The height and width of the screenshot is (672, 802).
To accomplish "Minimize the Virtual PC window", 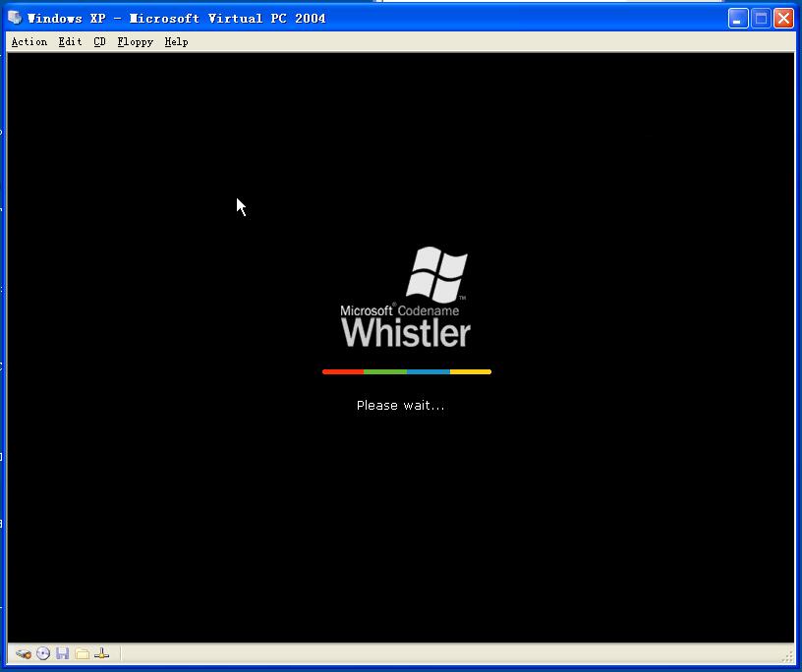I will click(x=738, y=19).
